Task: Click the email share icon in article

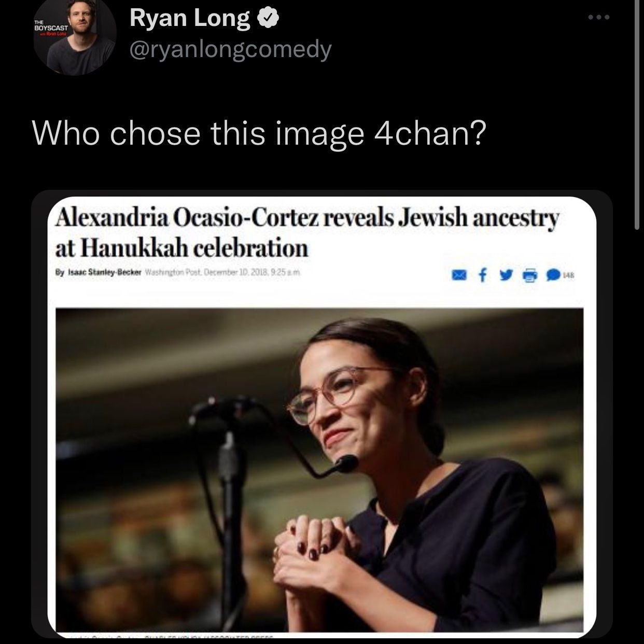Action: (x=459, y=276)
